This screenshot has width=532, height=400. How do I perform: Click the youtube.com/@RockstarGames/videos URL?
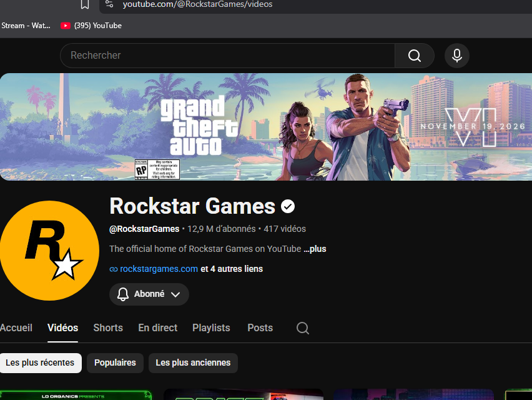click(x=197, y=4)
